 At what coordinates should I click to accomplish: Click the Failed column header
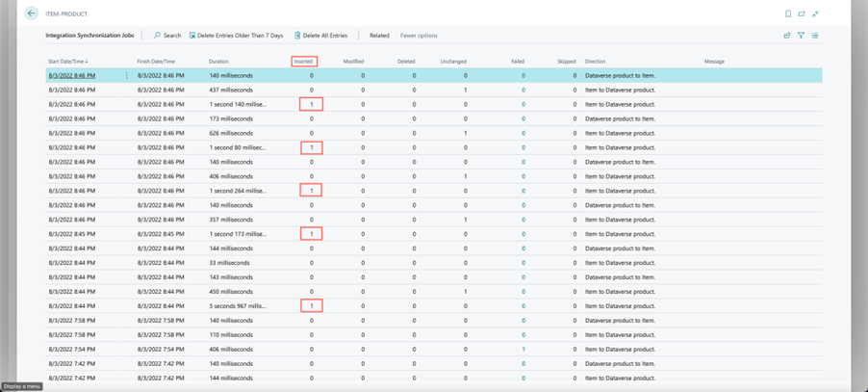pos(518,62)
